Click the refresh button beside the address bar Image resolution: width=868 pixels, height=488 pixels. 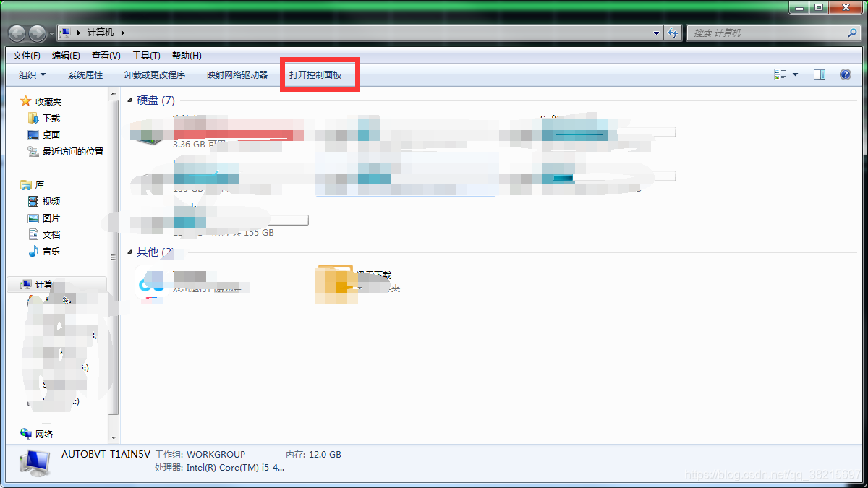tap(673, 33)
